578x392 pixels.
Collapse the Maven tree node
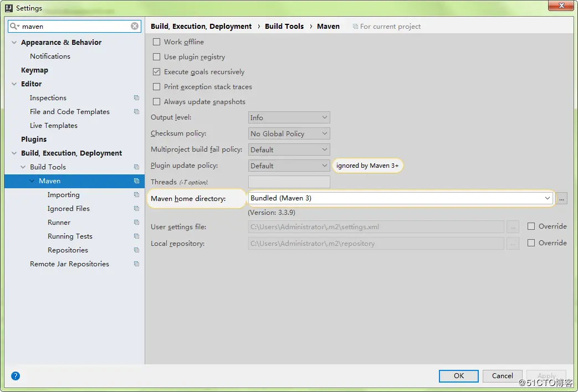pyautogui.click(x=32, y=181)
